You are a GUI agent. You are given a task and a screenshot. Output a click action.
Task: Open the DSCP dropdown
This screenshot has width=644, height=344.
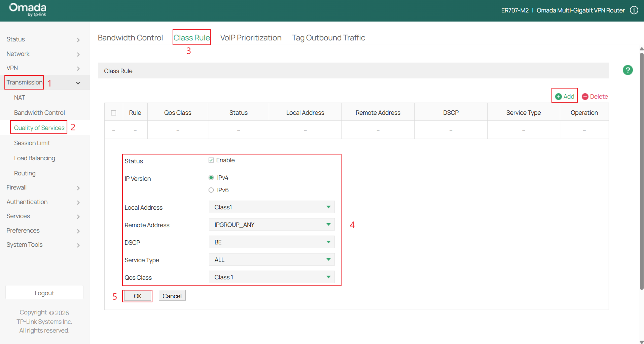272,242
